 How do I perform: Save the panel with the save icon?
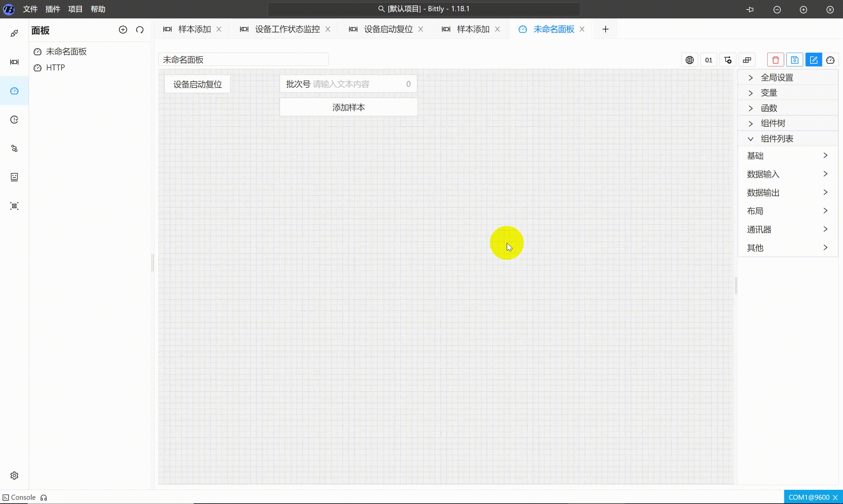click(795, 60)
